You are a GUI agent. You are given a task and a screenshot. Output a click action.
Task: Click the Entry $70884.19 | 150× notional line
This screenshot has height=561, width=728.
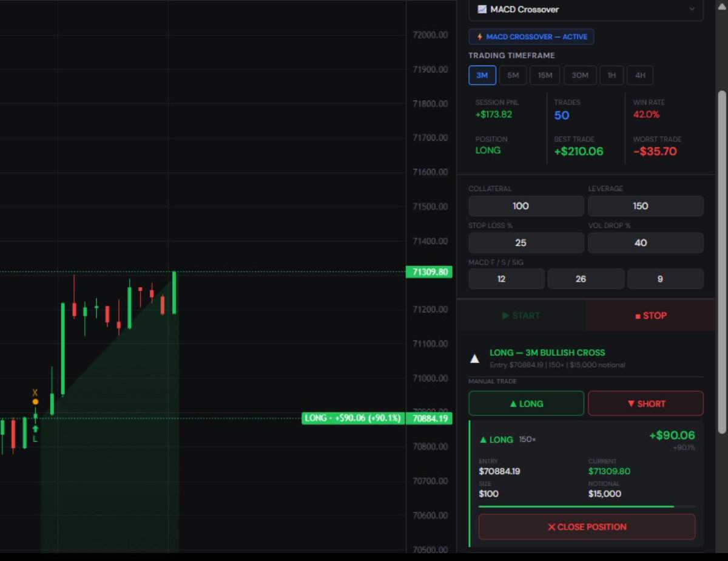coord(558,365)
